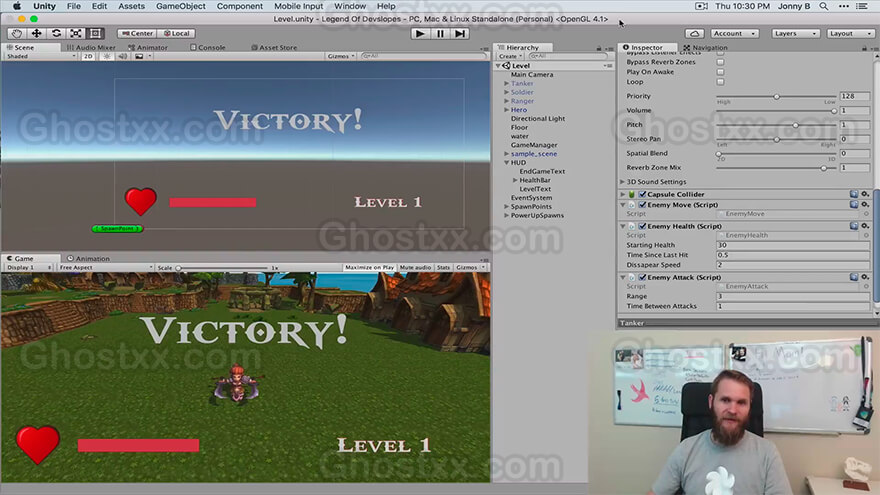Open macOS Notification Center icon
880x495 pixels.
(862, 6)
